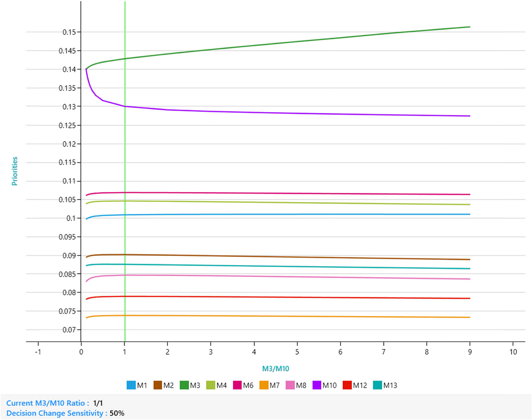Click the orange M7 legend square
532x420 pixels.
(264, 385)
